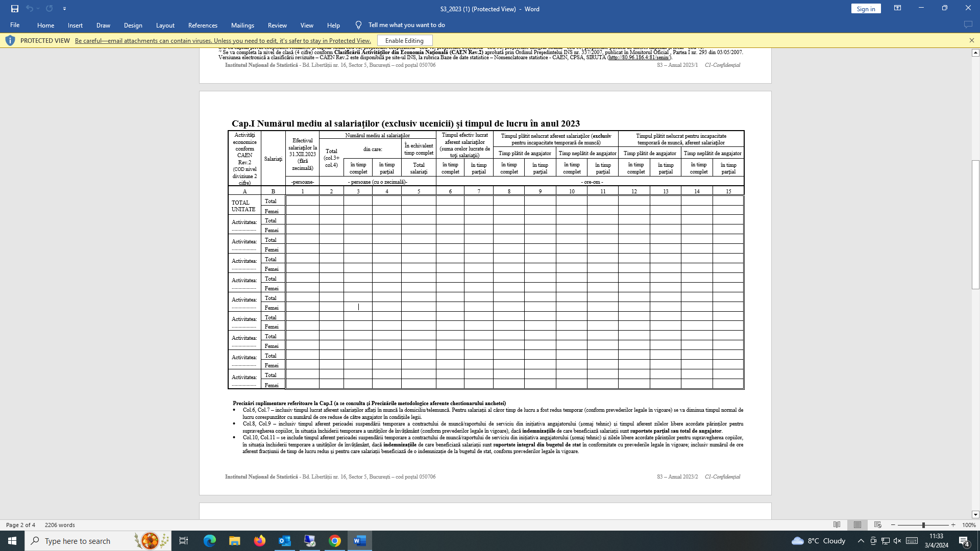
Task: Open the Help tab
Action: coord(333,25)
